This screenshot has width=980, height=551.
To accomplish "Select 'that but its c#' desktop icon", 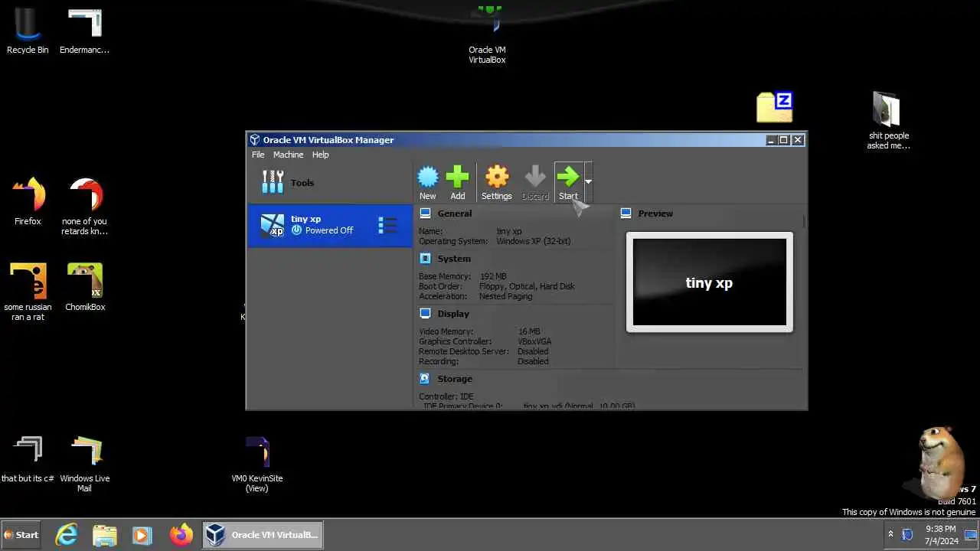I will (x=28, y=458).
